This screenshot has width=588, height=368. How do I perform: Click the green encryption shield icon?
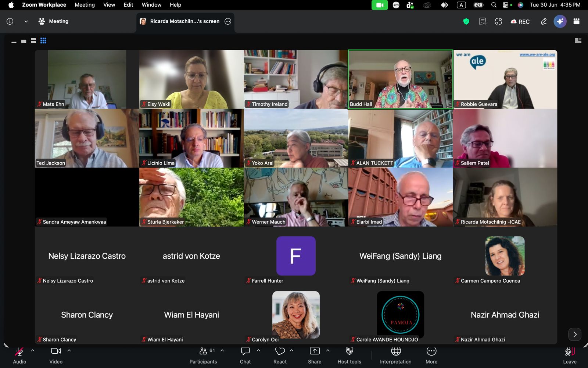point(466,21)
